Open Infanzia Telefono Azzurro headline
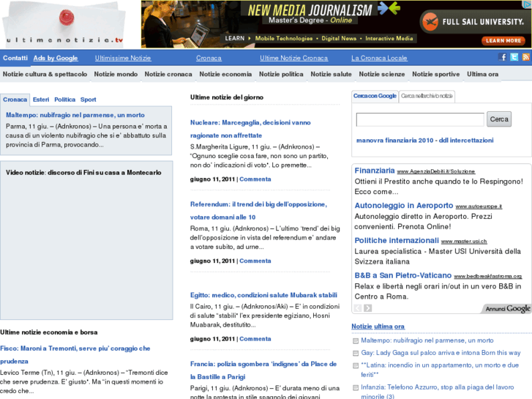The height and width of the screenshot is (399, 532). (438, 392)
